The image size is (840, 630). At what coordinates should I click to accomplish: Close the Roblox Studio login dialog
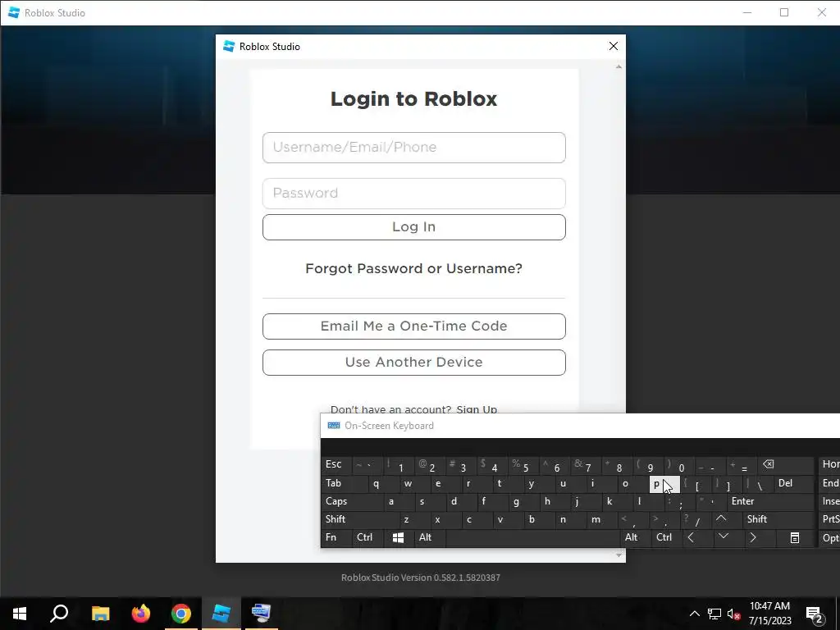point(614,47)
